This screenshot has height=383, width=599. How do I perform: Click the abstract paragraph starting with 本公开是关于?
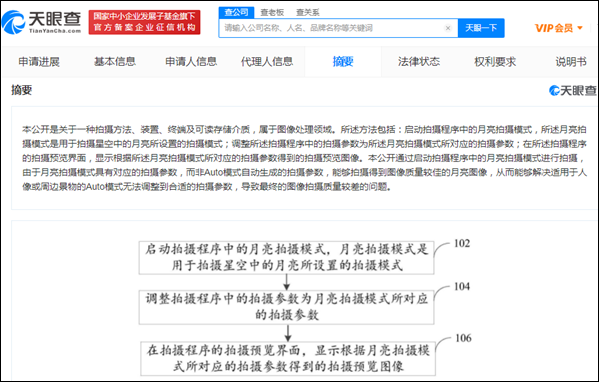click(304, 158)
